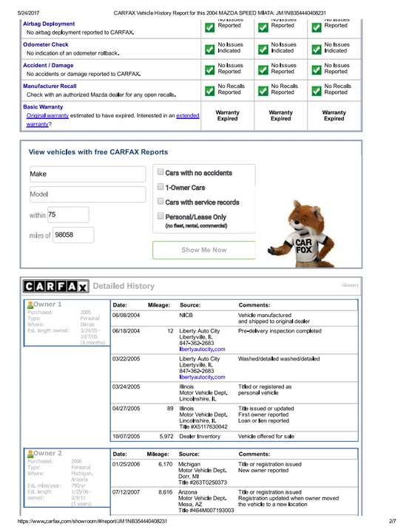Click mileage value 89
412x532 pixels.
(170, 409)
